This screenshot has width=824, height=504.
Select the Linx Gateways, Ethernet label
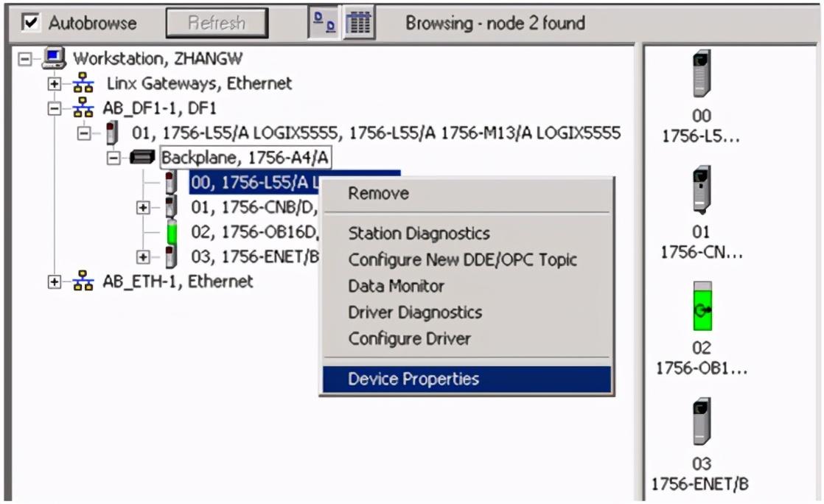(199, 83)
